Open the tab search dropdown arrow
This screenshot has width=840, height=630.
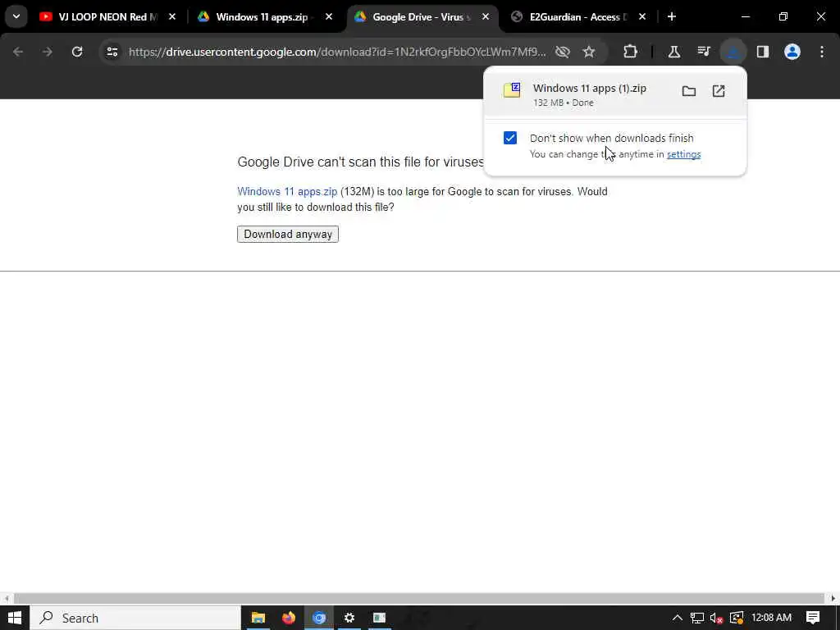coord(16,16)
